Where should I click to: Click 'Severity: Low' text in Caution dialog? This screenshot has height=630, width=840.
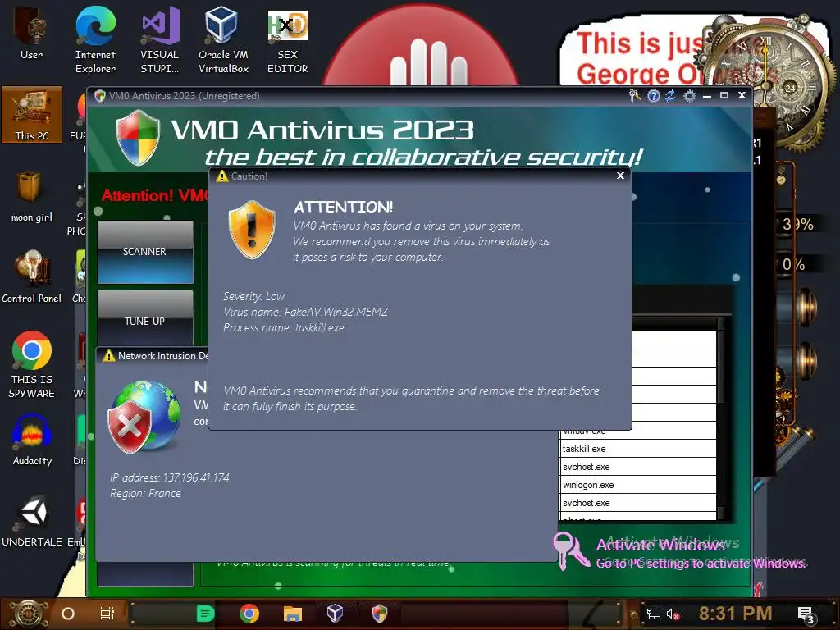point(253,296)
